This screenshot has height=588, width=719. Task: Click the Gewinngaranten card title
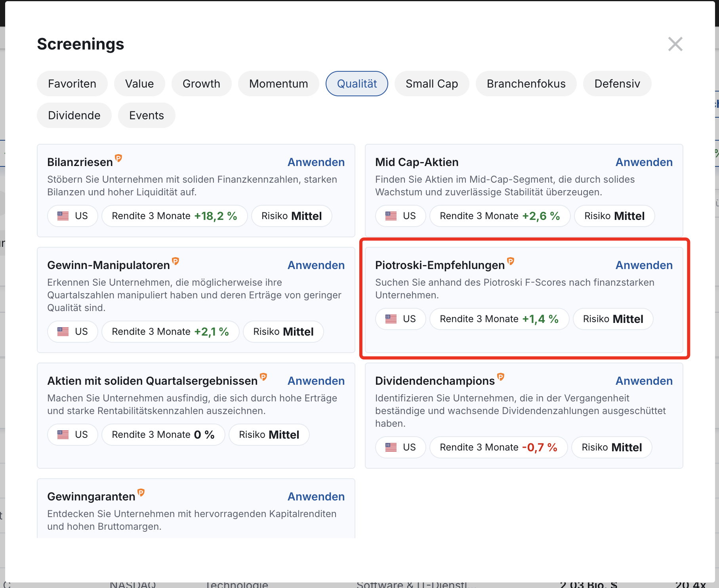91,496
